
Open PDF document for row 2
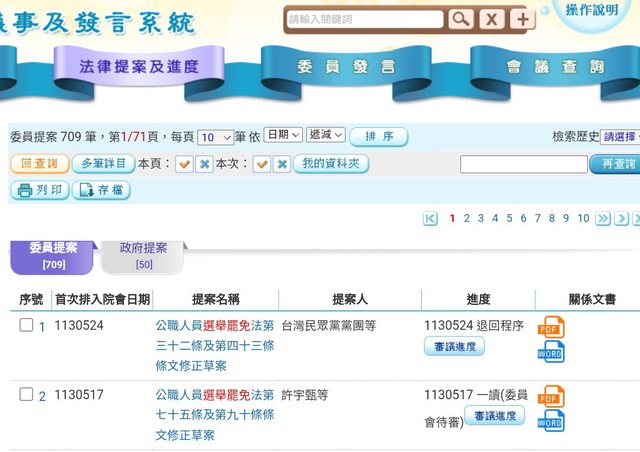click(x=551, y=396)
